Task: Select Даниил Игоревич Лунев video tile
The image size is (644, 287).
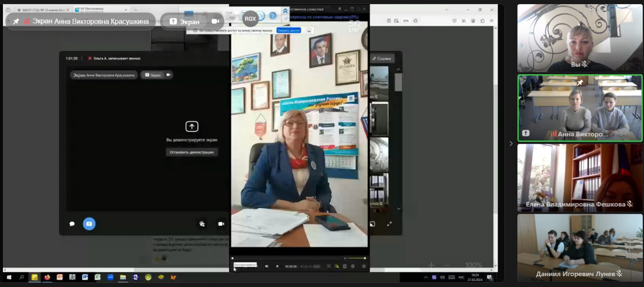Action: point(580,247)
